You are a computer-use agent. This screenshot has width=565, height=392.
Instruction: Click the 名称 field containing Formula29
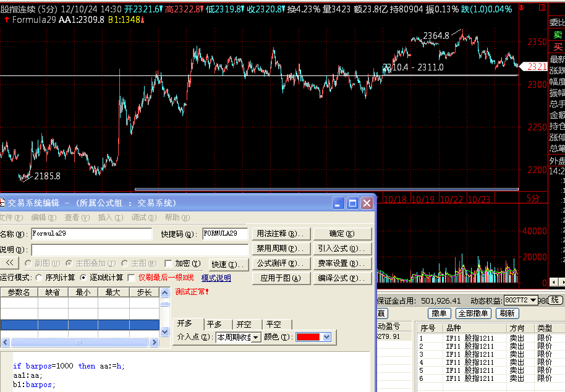(91, 234)
